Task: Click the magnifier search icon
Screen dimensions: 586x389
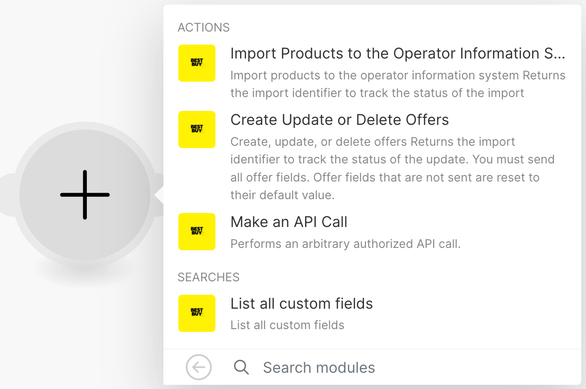Action: point(241,367)
